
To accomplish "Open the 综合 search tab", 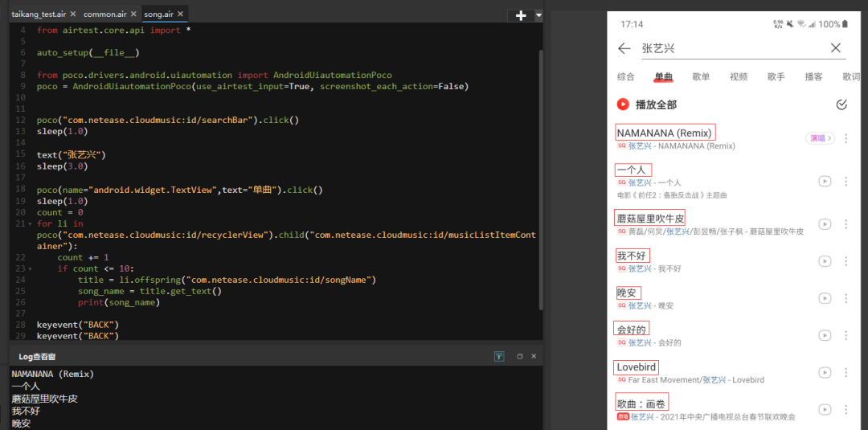I will coord(625,77).
